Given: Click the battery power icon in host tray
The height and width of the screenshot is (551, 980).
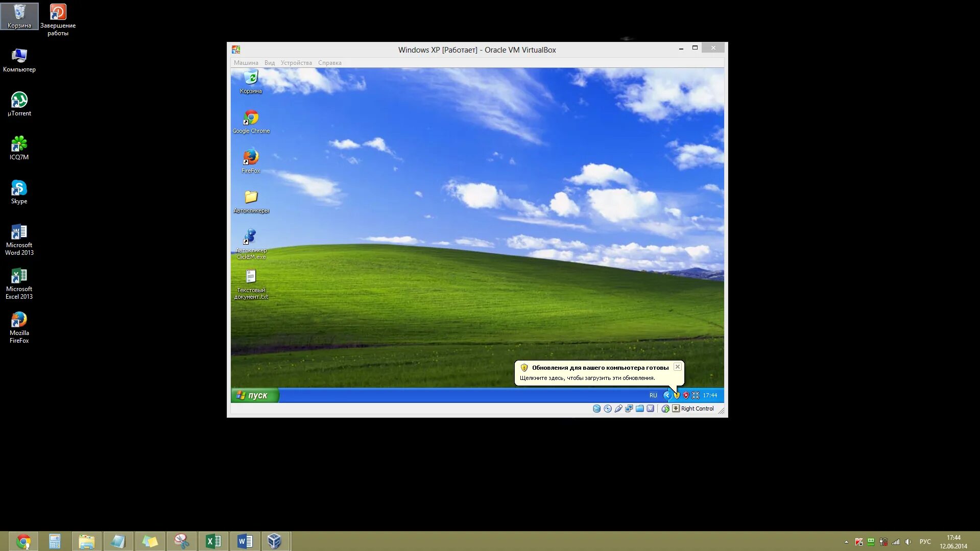Looking at the screenshot, I should pyautogui.click(x=883, y=542).
